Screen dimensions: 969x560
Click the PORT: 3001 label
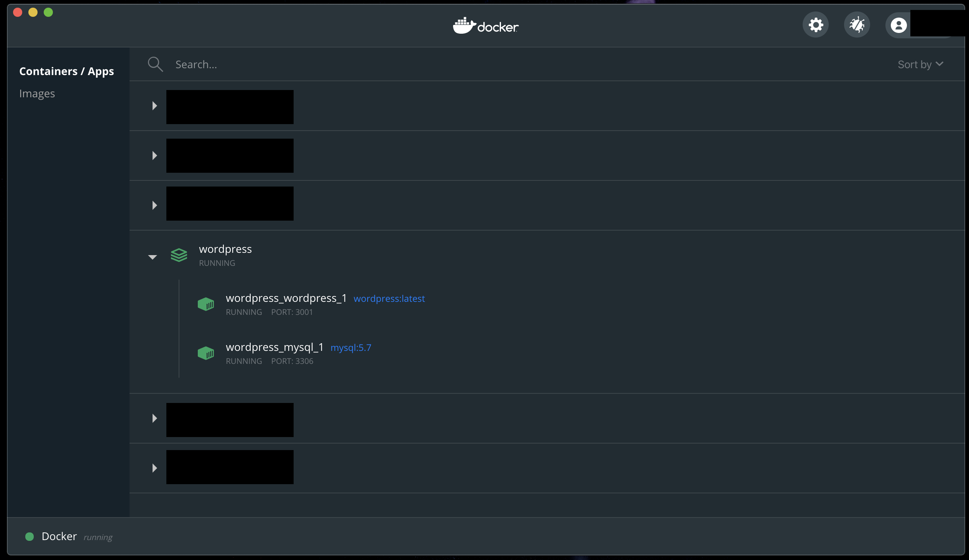click(x=292, y=312)
